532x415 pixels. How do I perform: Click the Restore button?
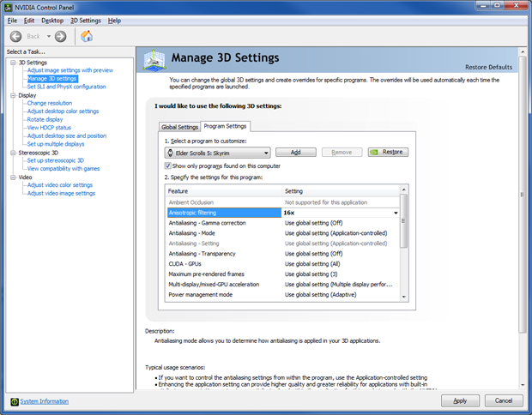pyautogui.click(x=388, y=153)
